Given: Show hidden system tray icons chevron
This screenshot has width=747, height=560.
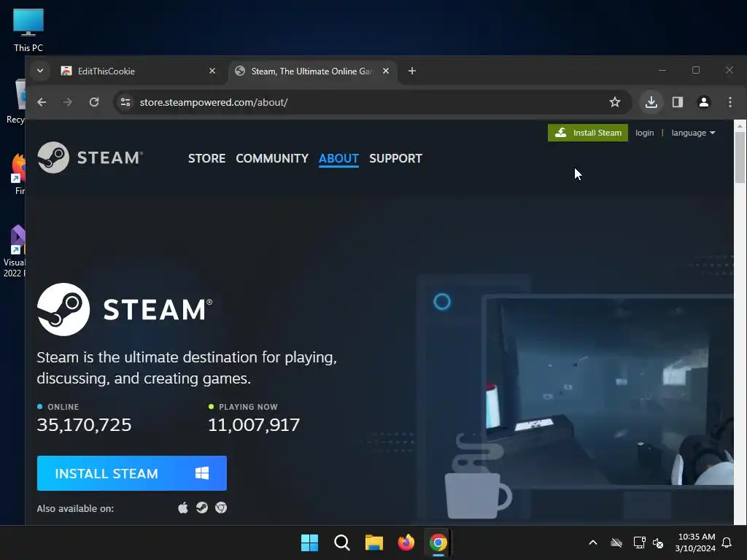Looking at the screenshot, I should tap(593, 542).
